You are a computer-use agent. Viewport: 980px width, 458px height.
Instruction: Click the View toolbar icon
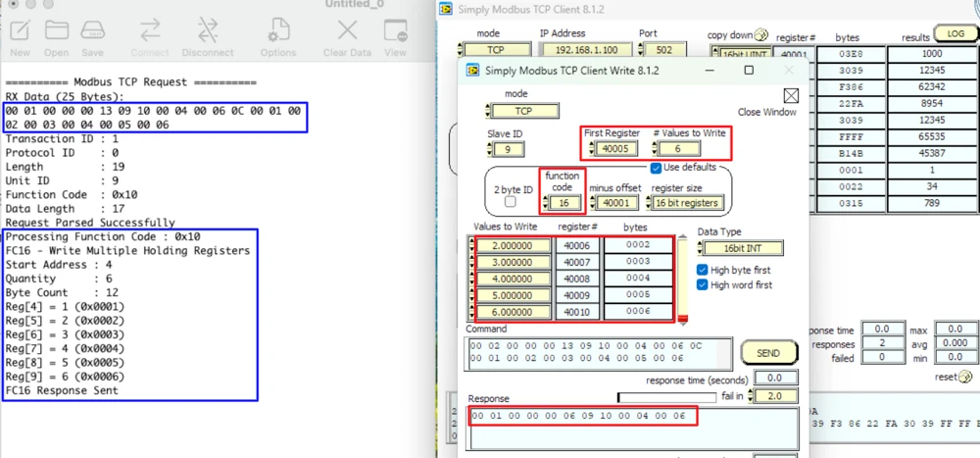[x=396, y=30]
